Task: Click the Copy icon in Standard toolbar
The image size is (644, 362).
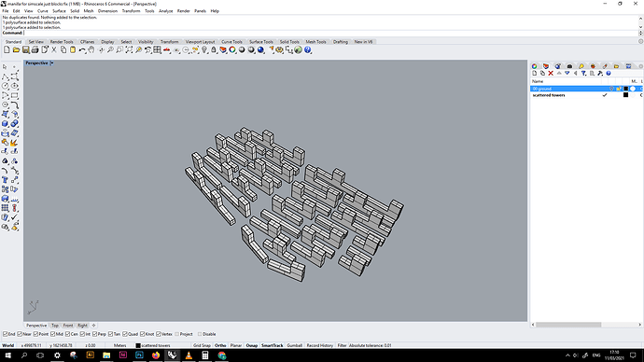Action: click(x=63, y=49)
